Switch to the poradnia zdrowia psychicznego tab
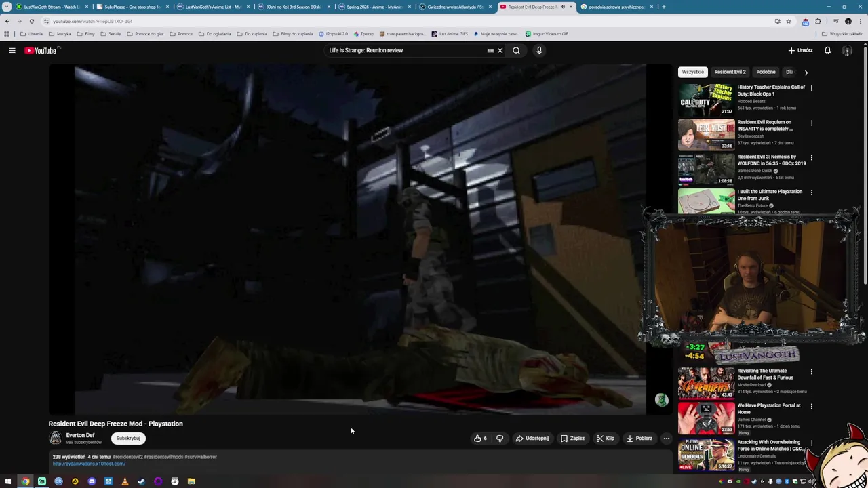This screenshot has height=488, width=868. coord(616,7)
